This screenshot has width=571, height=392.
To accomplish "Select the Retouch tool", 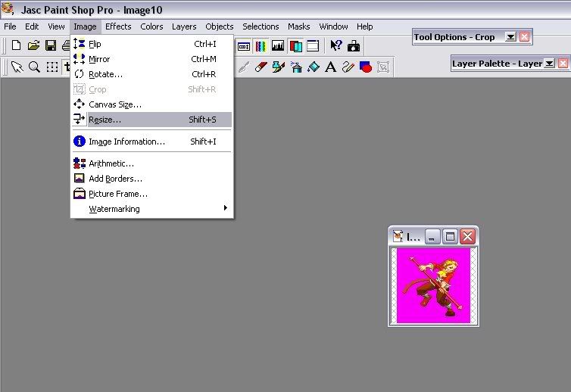I will coord(244,67).
